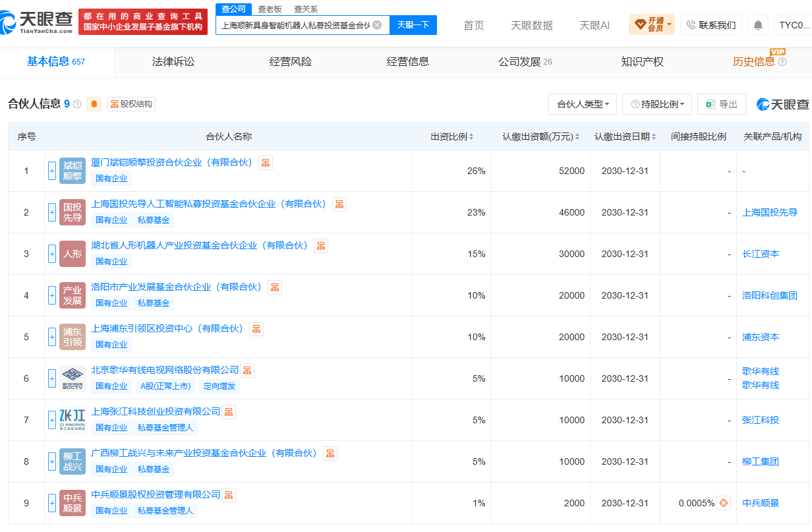Clear search box with the X icon

pyautogui.click(x=377, y=25)
